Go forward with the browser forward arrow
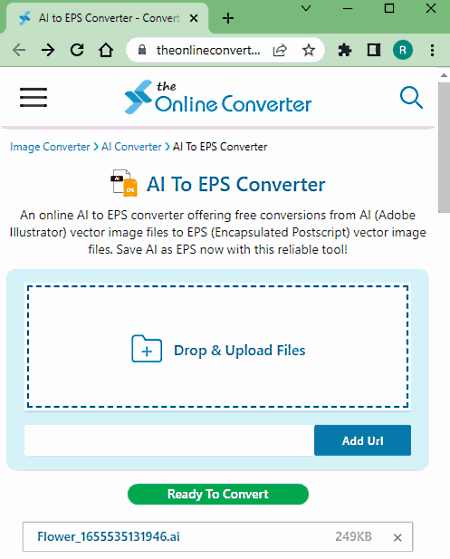Screen dimensions: 450x559 point(48,50)
